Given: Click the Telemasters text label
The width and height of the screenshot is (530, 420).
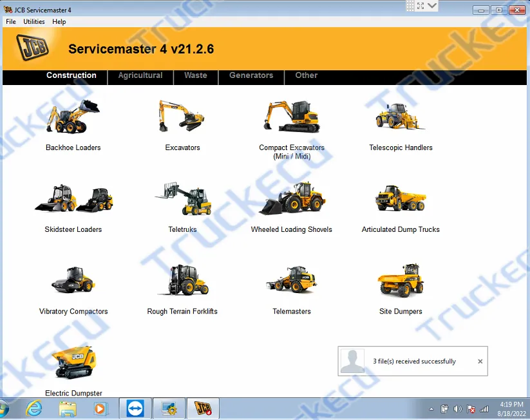Looking at the screenshot, I should click(x=292, y=311).
